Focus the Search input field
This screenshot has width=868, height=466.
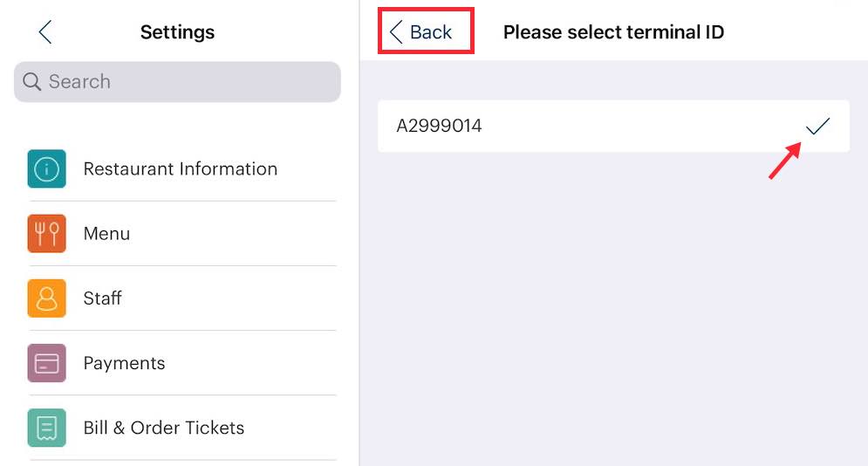(x=188, y=82)
